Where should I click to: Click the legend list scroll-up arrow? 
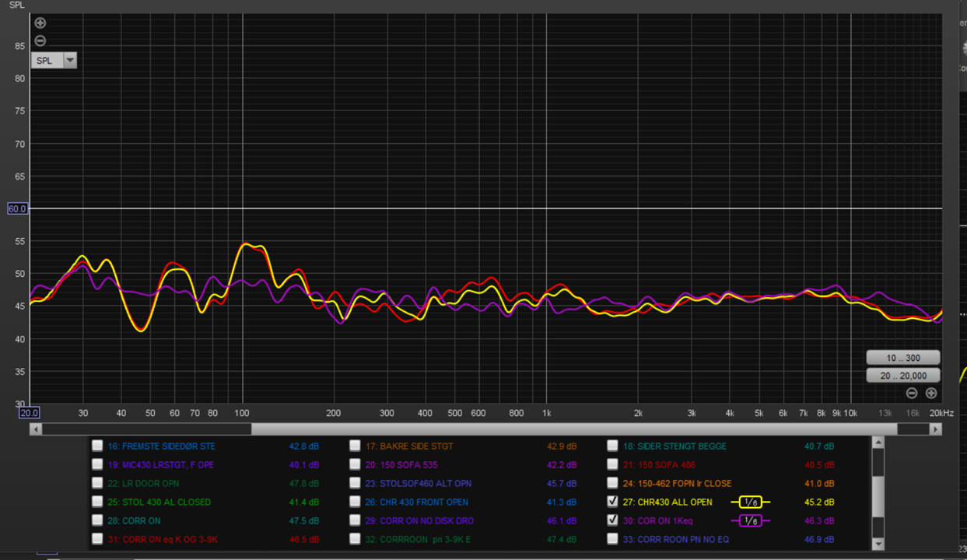coord(878,443)
